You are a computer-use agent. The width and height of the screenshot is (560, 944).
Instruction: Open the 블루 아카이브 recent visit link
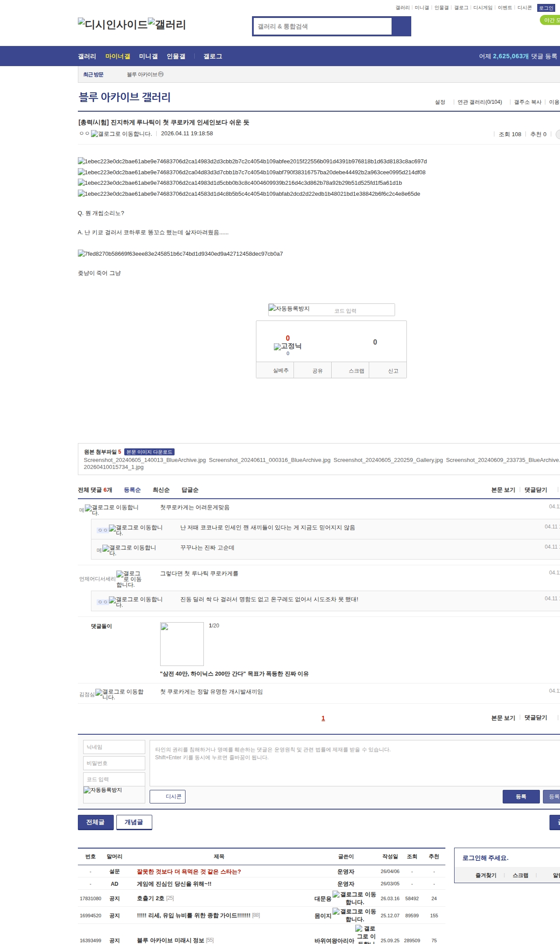click(145, 74)
